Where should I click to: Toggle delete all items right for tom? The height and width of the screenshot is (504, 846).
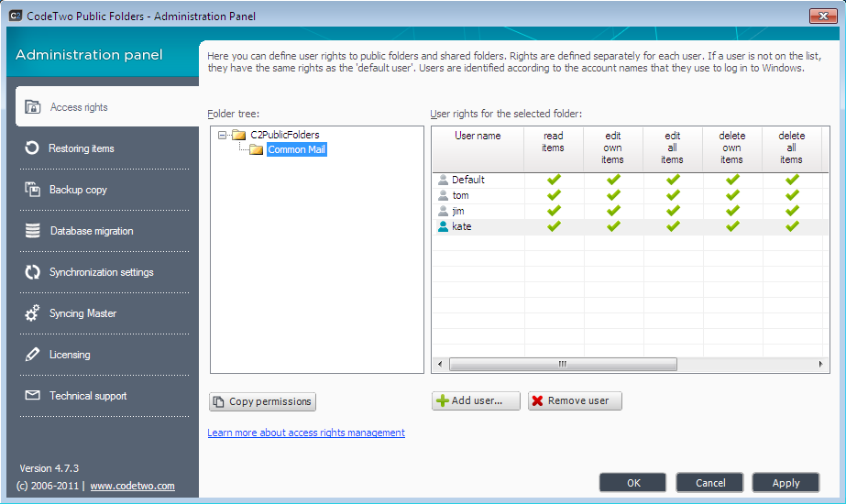tap(792, 195)
